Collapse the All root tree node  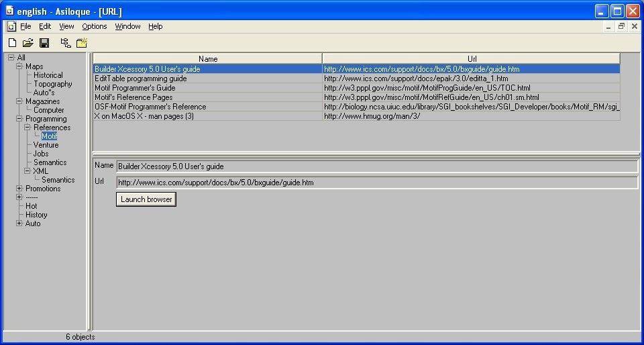11,58
